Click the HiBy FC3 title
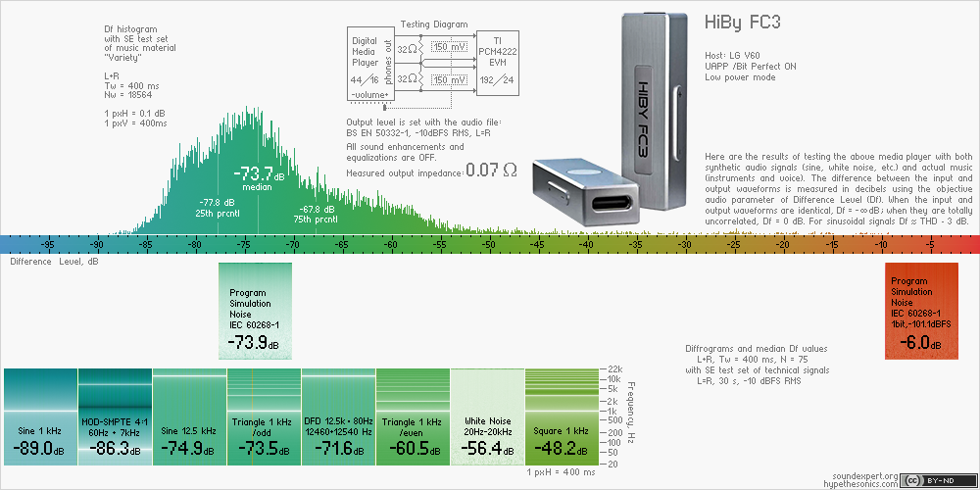Viewport: 980px width, 490px height. (743, 24)
